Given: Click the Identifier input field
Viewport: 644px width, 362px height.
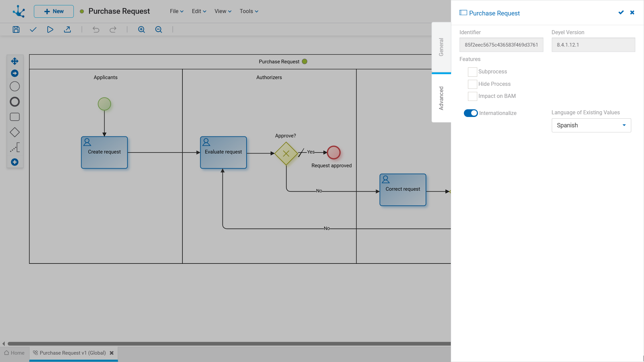Looking at the screenshot, I should click(x=501, y=45).
